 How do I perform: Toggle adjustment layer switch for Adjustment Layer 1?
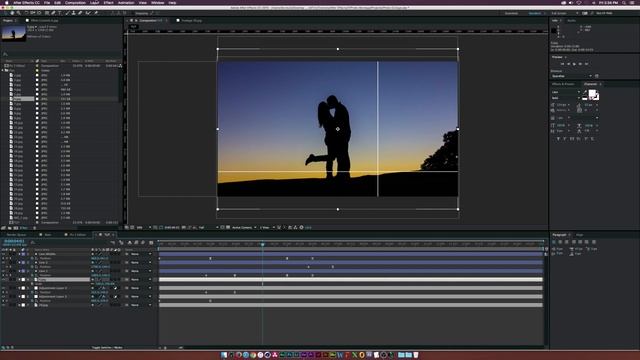[116, 296]
